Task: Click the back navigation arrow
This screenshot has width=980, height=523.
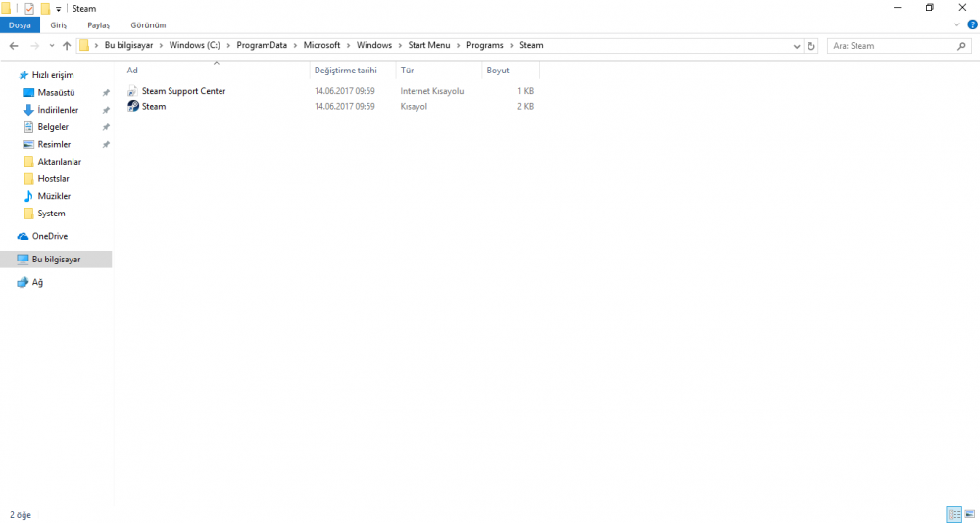Action: coord(14,46)
